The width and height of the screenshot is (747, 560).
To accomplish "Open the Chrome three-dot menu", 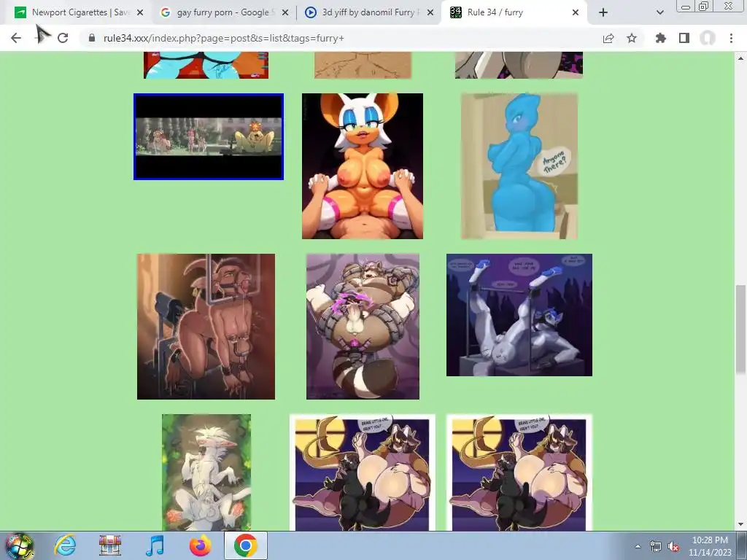I will pyautogui.click(x=731, y=38).
